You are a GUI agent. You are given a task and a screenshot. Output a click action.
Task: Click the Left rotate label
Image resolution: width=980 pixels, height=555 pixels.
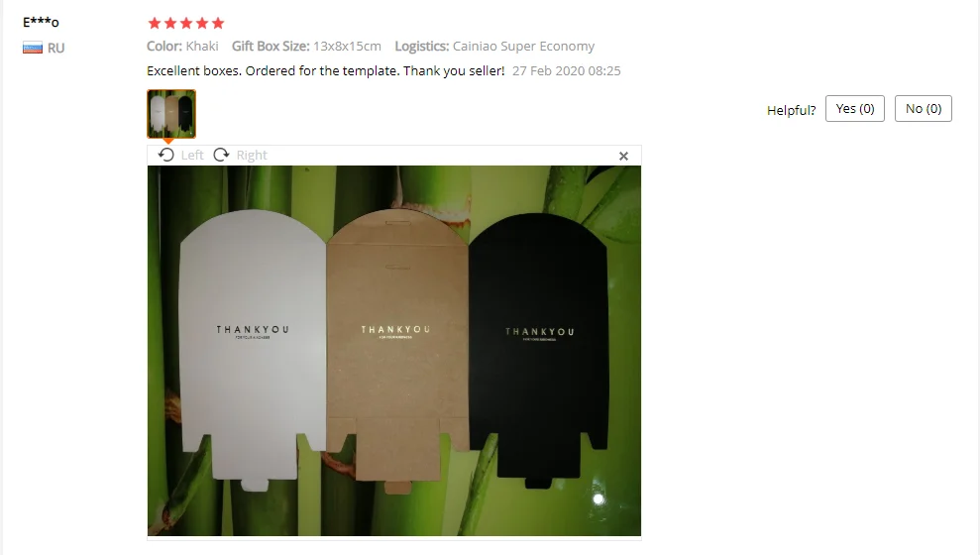tap(192, 155)
